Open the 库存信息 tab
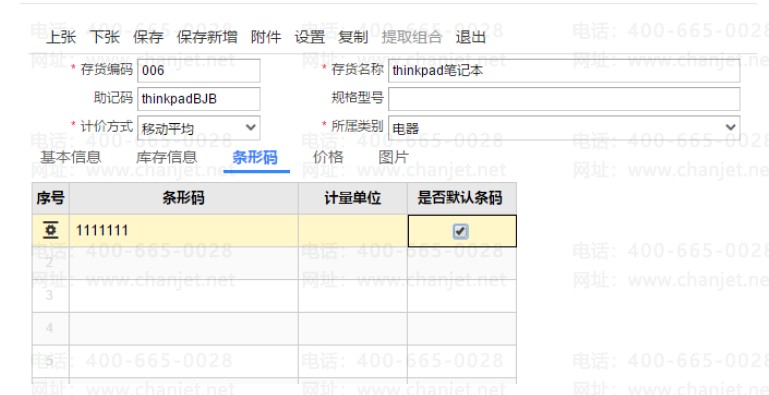 tap(166, 158)
